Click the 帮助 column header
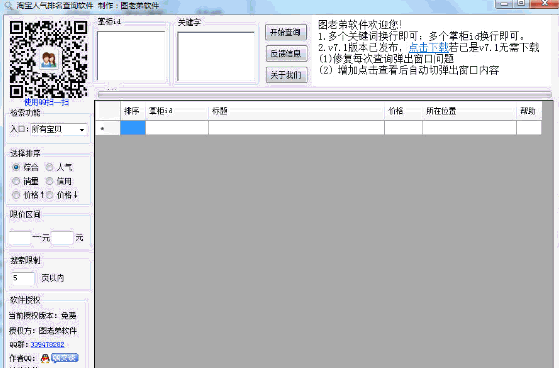The image size is (559, 368). (529, 111)
